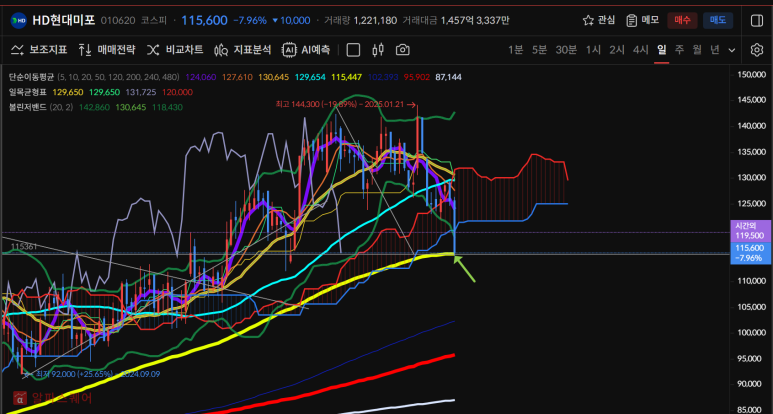Click the current price 115,600 axis tag
Viewport: 773px width, 414px height.
[x=750, y=252]
